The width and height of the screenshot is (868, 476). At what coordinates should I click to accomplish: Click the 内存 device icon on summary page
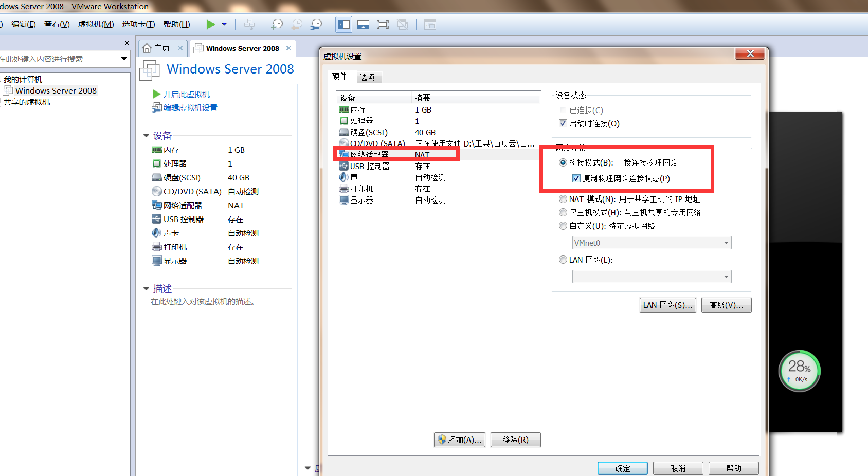pyautogui.click(x=156, y=150)
